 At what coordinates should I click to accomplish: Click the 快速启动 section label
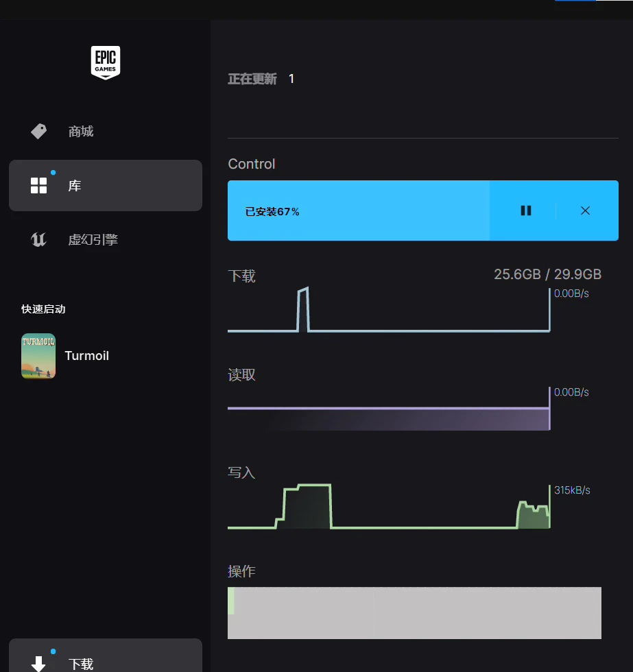tap(43, 309)
